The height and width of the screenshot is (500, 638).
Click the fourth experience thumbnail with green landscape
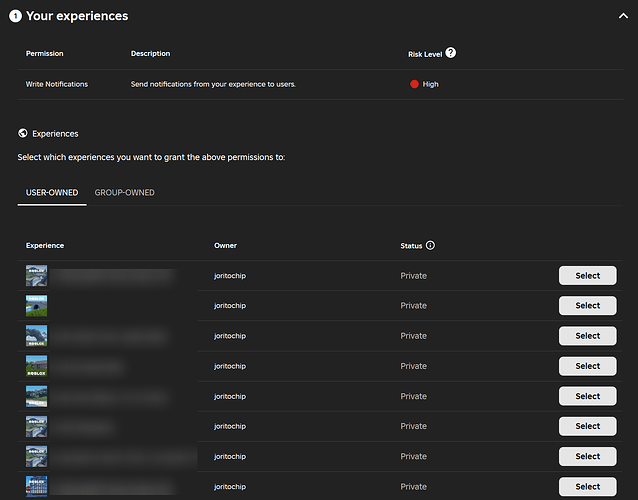point(37,366)
